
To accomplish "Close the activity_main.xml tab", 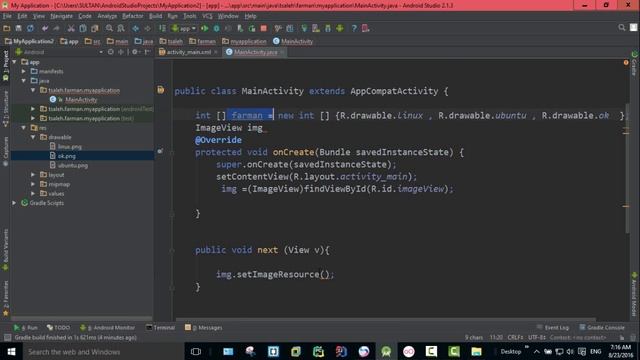I will (x=216, y=52).
